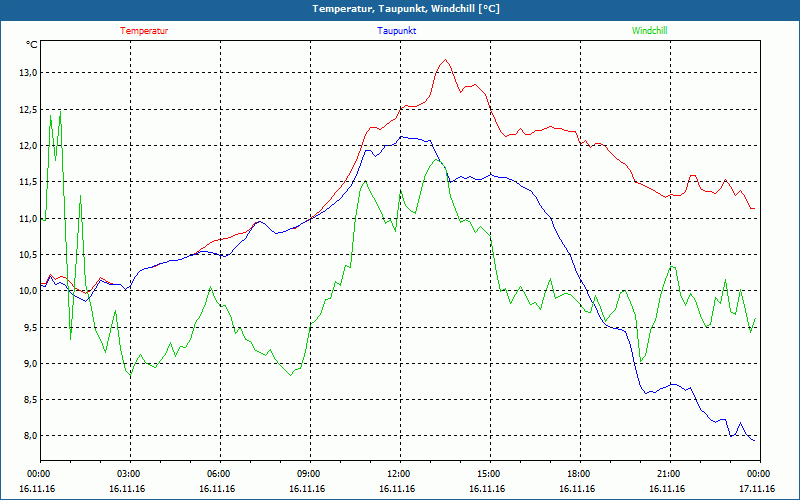The image size is (800, 500).
Task: Click the 11,5 y-axis value
Action: 29,182
